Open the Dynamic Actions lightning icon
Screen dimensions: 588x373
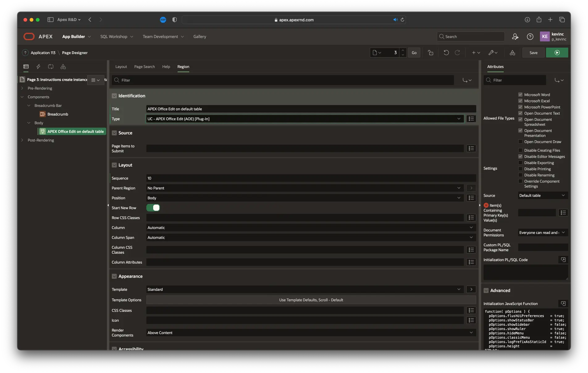(38, 66)
